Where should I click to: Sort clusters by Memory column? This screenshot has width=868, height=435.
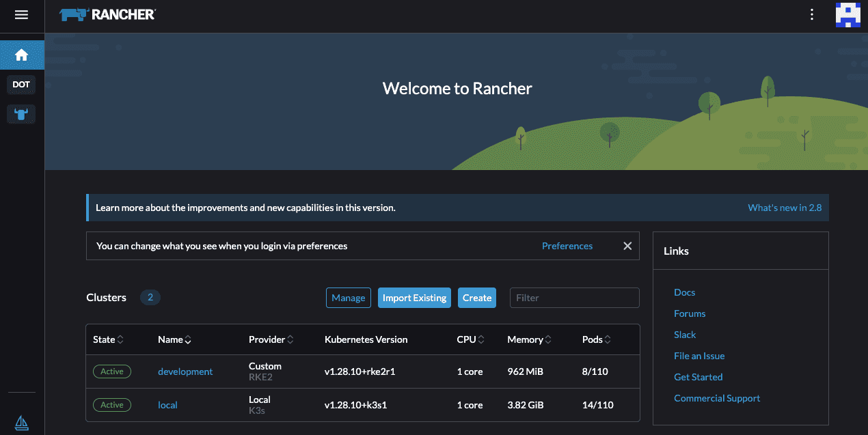click(x=529, y=339)
